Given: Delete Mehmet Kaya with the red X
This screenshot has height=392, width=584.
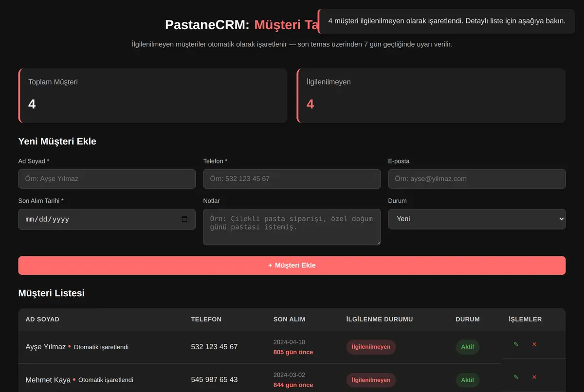Looking at the screenshot, I should pos(534,377).
